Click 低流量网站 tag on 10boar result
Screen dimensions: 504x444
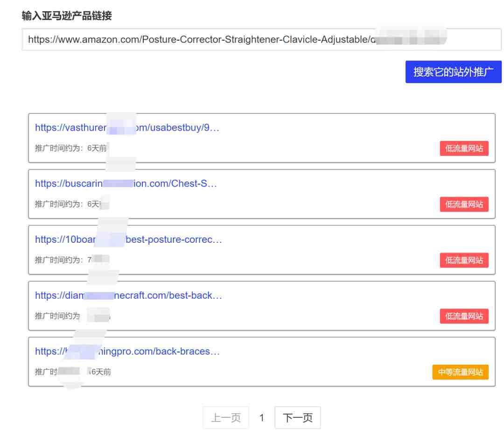[464, 261]
